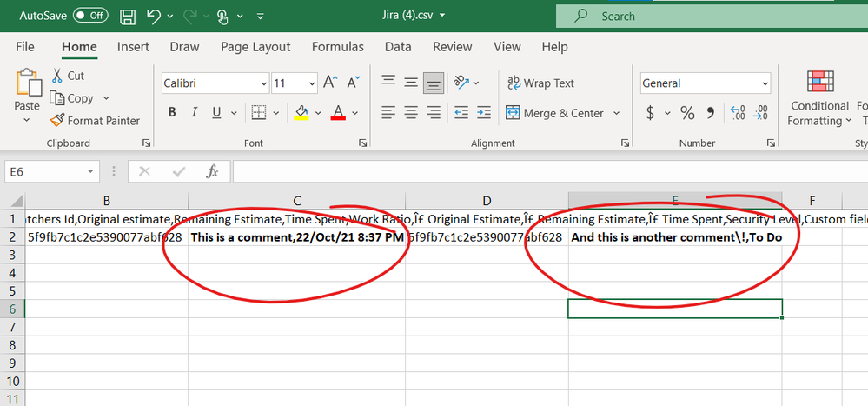Open the Underline style dropdown
Image resolution: width=868 pixels, height=406 pixels.
(x=235, y=113)
